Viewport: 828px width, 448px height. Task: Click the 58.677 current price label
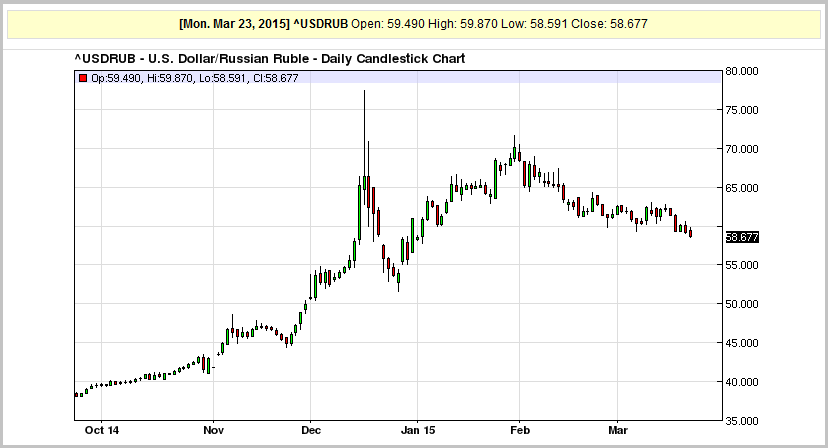pos(742,237)
